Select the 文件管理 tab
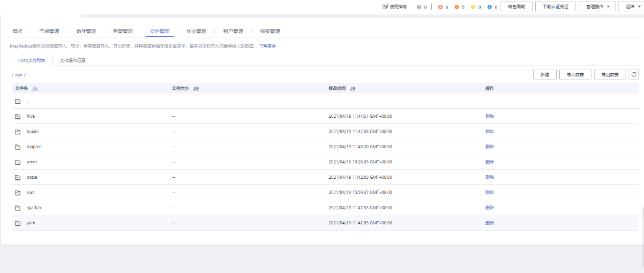This screenshot has height=273, width=644. (159, 31)
